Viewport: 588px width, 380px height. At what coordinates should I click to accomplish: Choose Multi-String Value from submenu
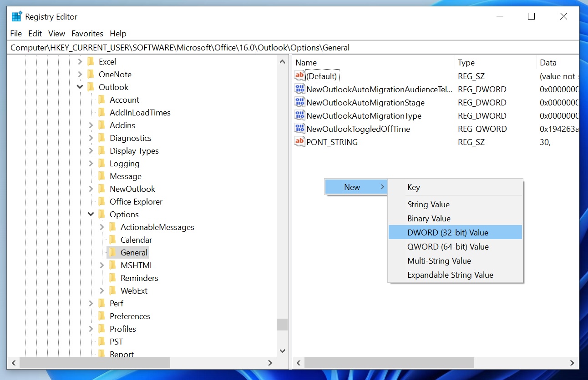pos(455,261)
